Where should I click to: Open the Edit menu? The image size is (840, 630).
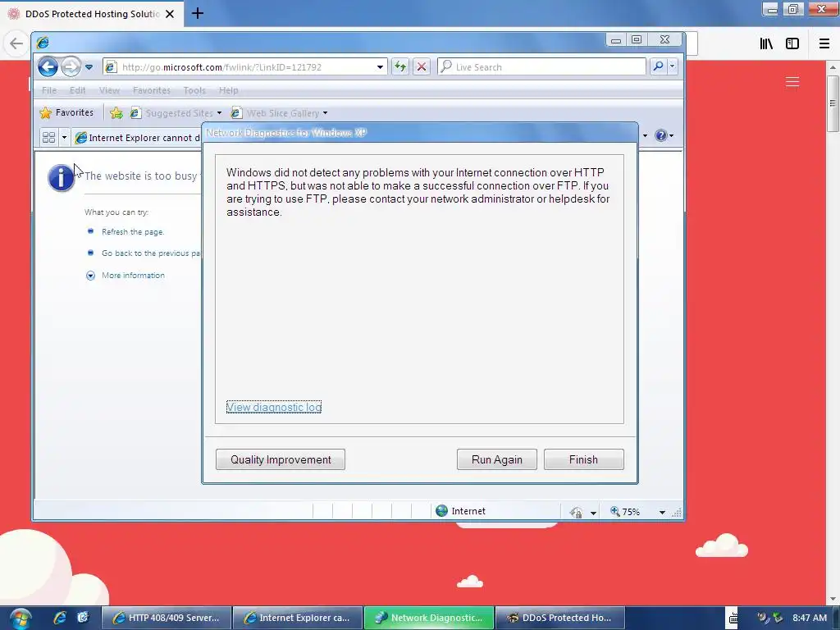78,90
